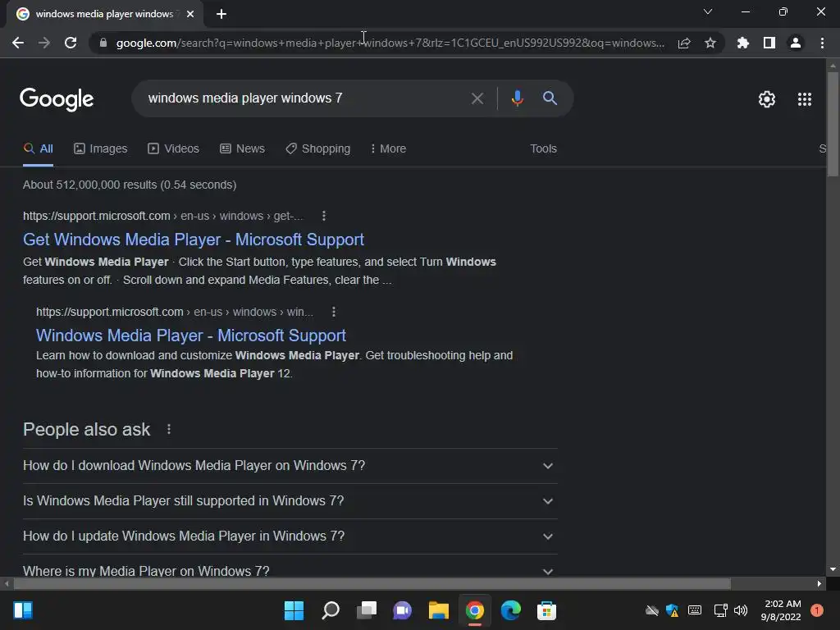Open Get Windows Media Player - Microsoft Support

coord(194,240)
